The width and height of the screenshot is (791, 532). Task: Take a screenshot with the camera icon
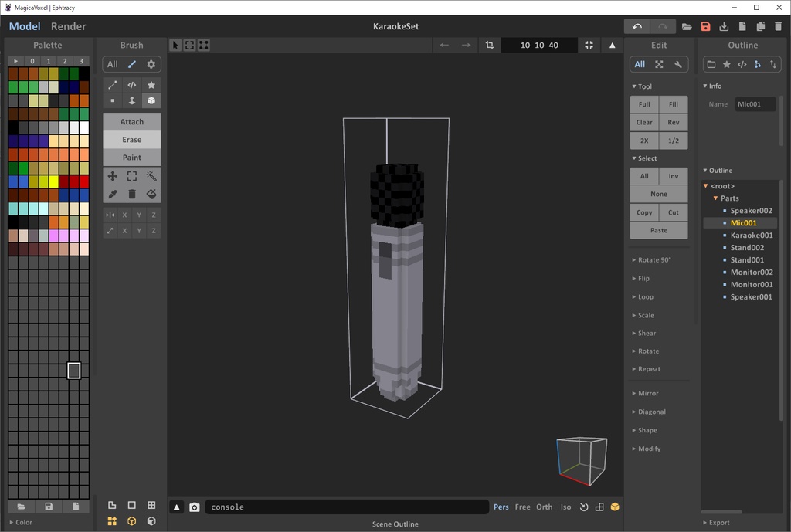(x=194, y=507)
